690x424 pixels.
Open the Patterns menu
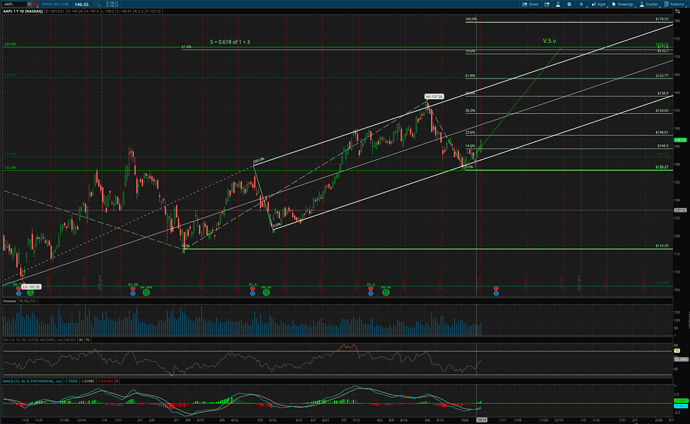pos(674,4)
